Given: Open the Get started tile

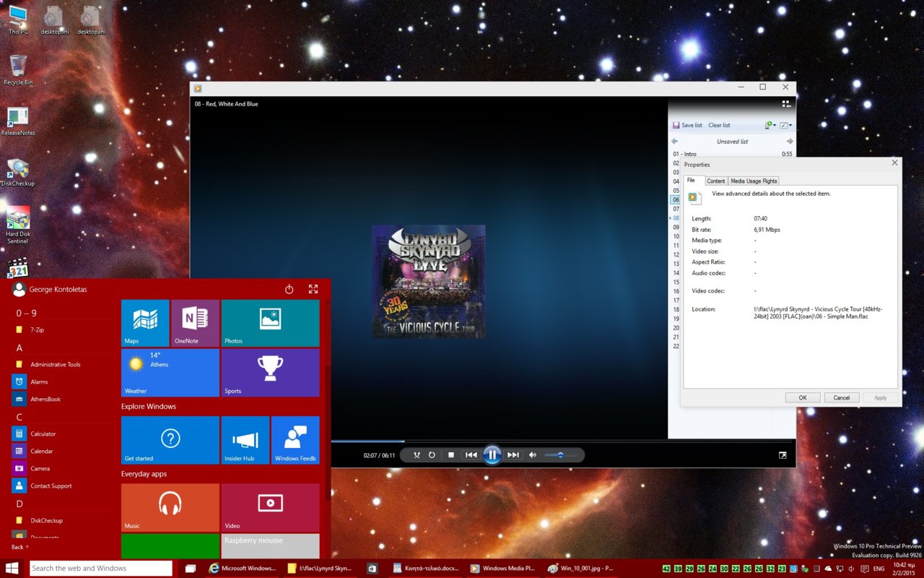Looking at the screenshot, I should (x=170, y=440).
